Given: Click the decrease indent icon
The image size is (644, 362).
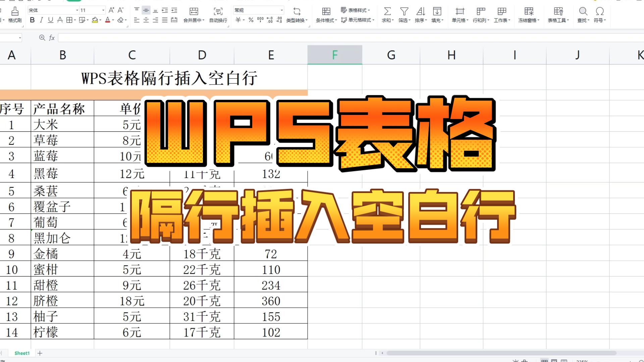Looking at the screenshot, I should tap(165, 10).
